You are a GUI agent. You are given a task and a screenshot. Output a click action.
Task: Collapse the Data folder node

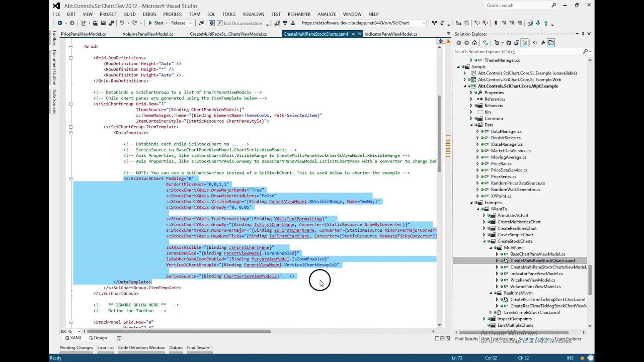tap(471, 125)
